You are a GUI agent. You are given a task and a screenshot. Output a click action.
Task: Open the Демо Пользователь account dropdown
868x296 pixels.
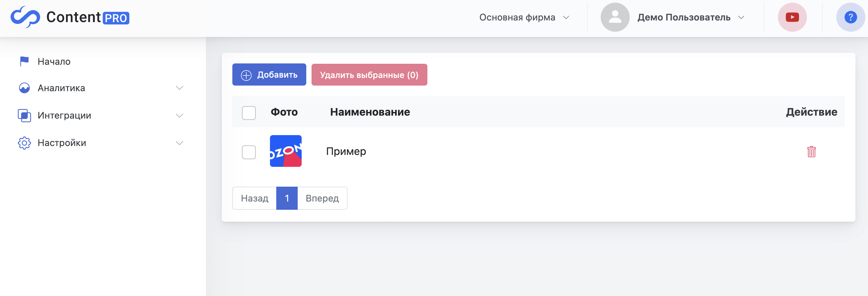tap(691, 17)
